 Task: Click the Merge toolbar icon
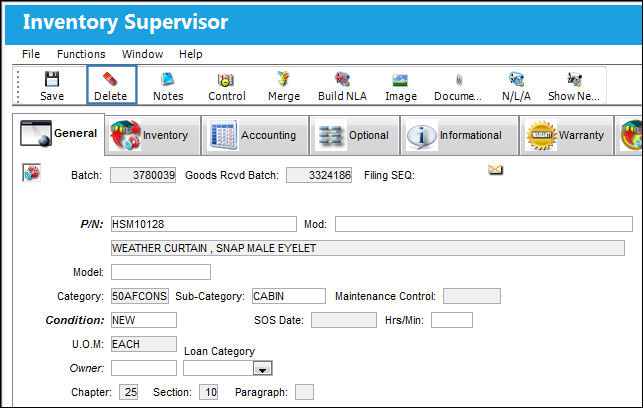tap(283, 78)
